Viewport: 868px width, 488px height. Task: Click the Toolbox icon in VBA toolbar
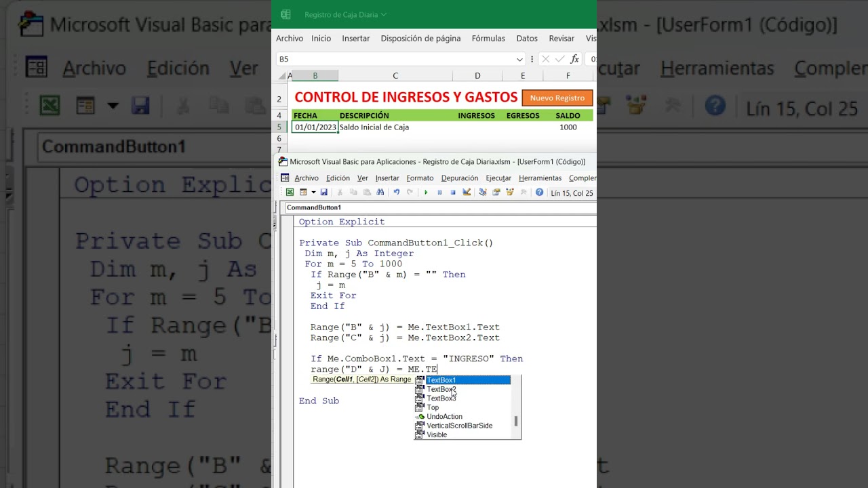[x=524, y=192]
